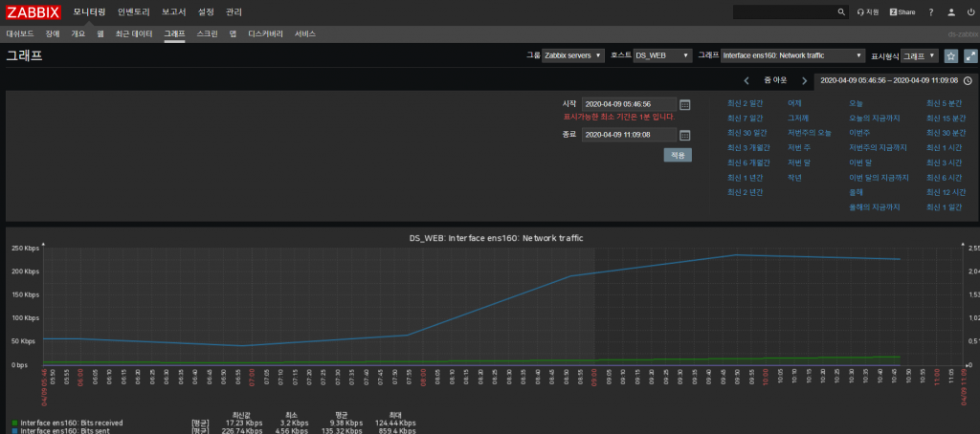Open the 설정 menu
980x434 pixels.
click(x=205, y=11)
